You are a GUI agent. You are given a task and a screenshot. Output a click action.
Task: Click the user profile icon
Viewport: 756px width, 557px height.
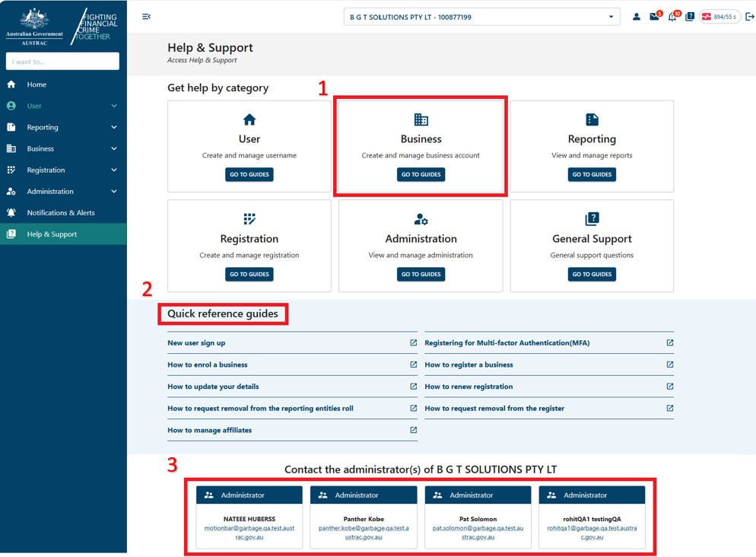637,15
